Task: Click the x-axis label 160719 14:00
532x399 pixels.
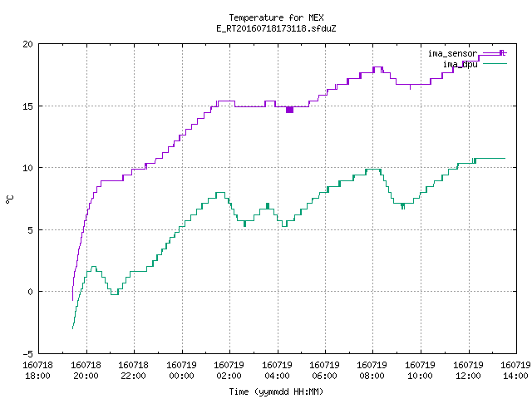Action: click(515, 370)
